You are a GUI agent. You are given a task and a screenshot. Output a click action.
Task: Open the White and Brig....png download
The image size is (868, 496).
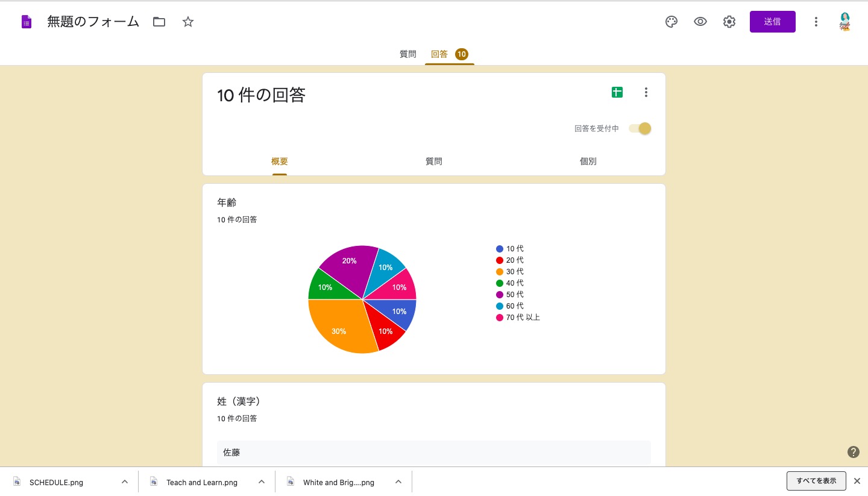click(338, 482)
